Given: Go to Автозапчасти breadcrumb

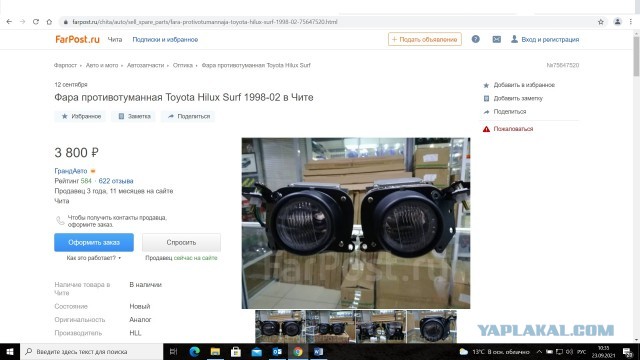Looking at the screenshot, I should click(145, 65).
